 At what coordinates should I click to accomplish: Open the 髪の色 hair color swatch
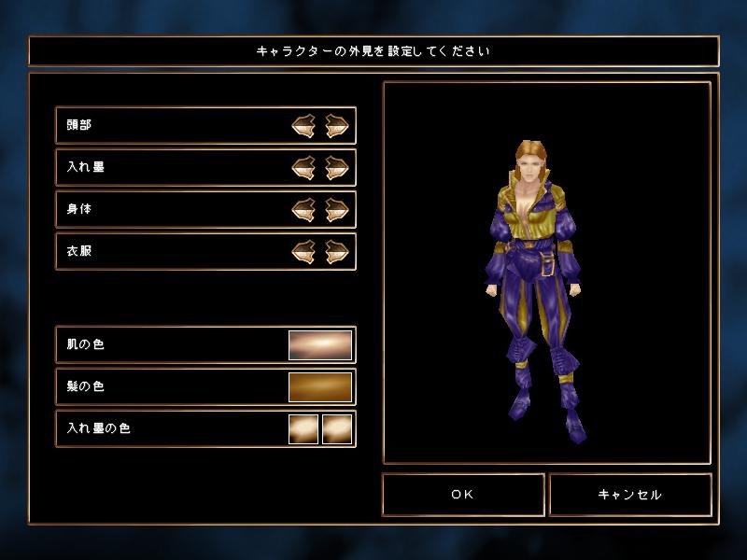[320, 387]
